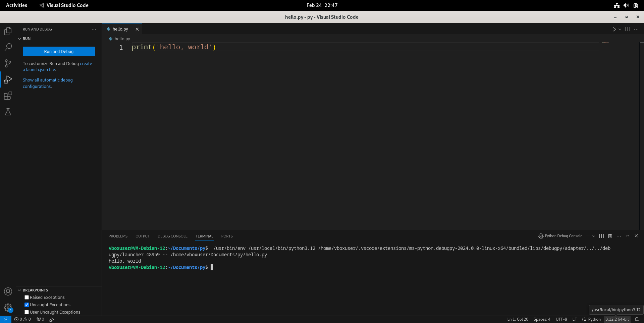
Task: Open Show all automatic debug configurations link
Action: (48, 83)
